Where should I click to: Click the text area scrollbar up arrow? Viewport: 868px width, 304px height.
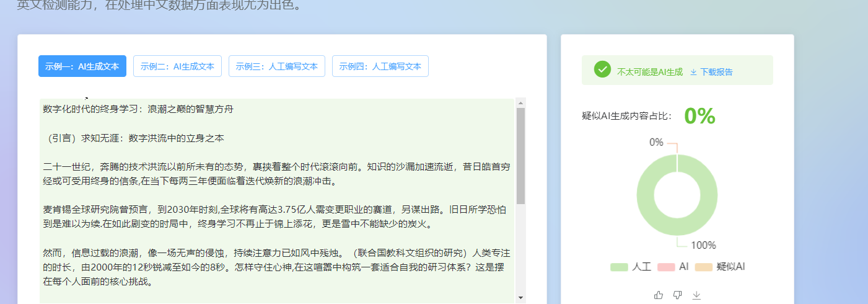520,103
